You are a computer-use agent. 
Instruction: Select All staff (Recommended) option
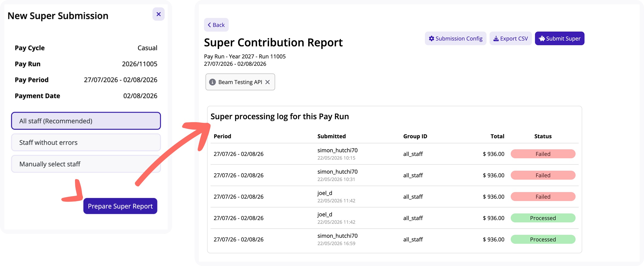click(x=86, y=121)
